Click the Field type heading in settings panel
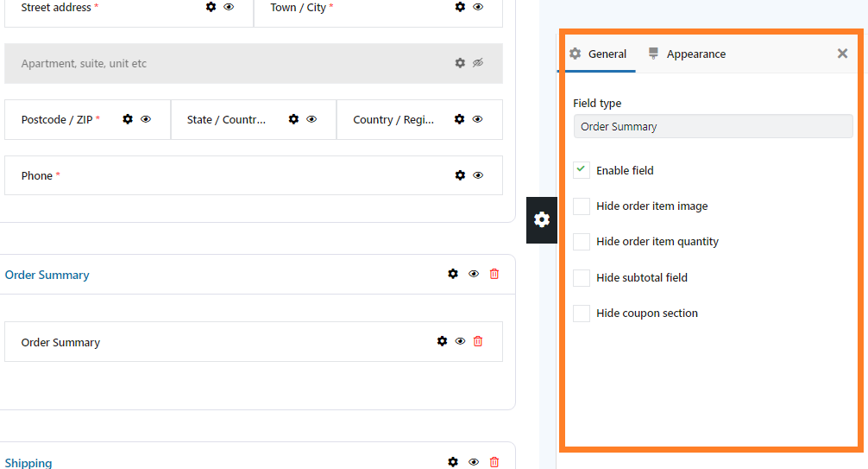The width and height of the screenshot is (868, 469). coord(597,103)
